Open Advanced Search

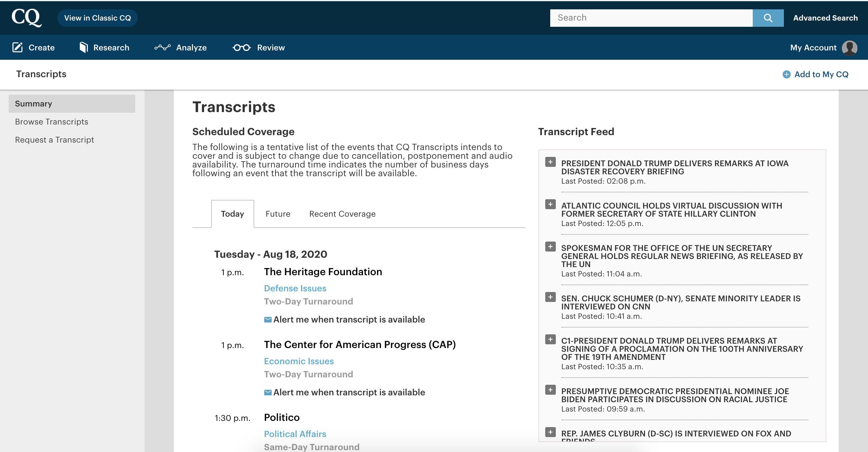[x=825, y=18]
